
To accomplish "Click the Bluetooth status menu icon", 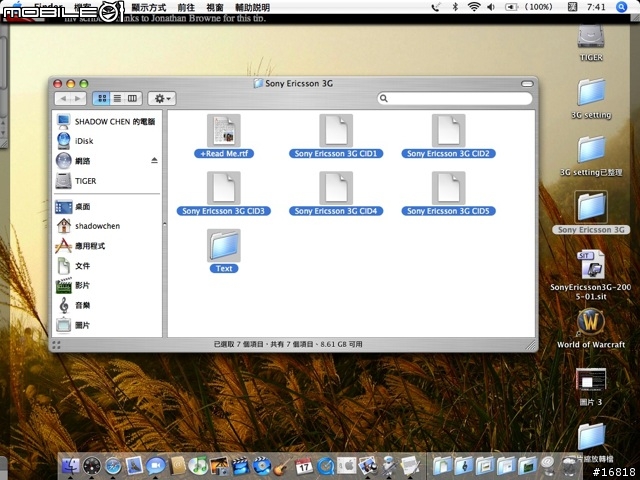I will [456, 7].
